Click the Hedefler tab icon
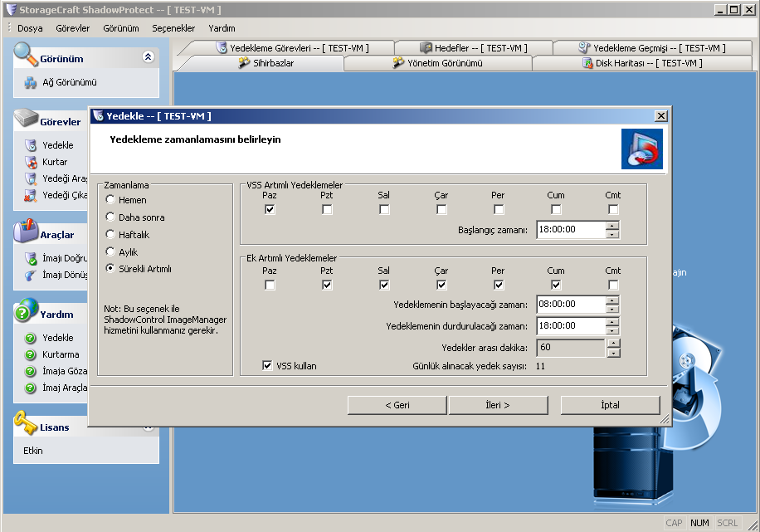This screenshot has height=532, width=760. coord(426,47)
